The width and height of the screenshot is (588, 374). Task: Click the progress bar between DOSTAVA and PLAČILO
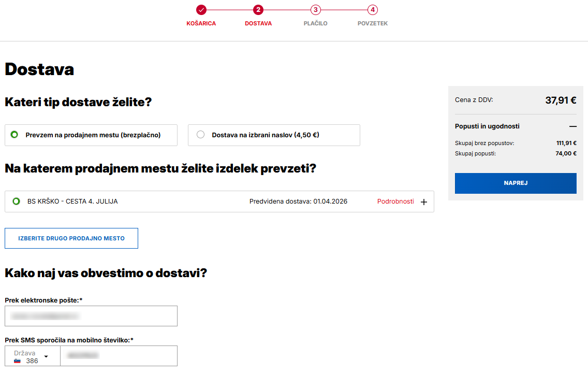[287, 9]
